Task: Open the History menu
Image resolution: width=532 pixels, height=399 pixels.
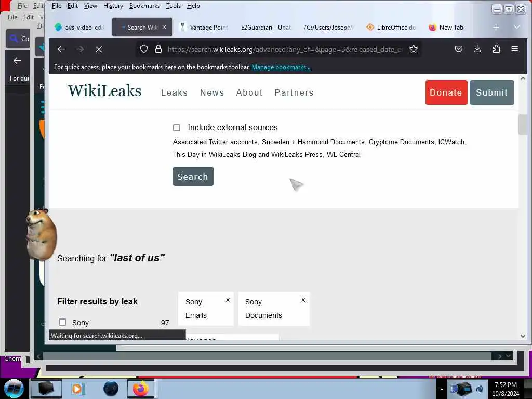Action: (113, 6)
